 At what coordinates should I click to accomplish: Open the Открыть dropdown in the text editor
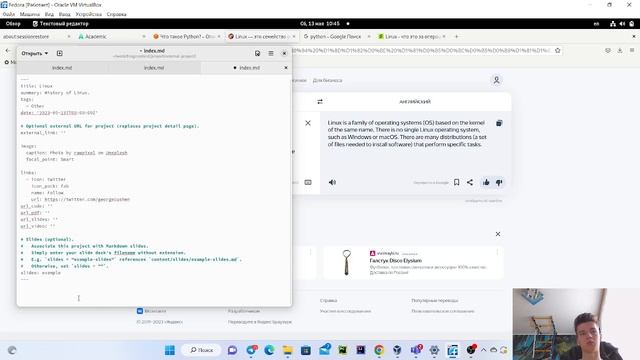[x=35, y=53]
